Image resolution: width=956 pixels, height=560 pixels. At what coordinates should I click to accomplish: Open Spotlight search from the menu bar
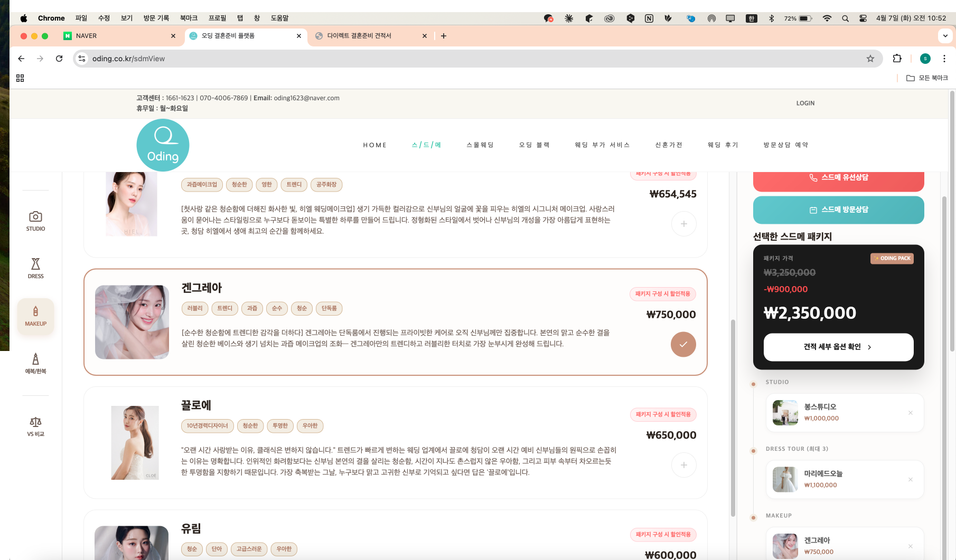pos(845,17)
